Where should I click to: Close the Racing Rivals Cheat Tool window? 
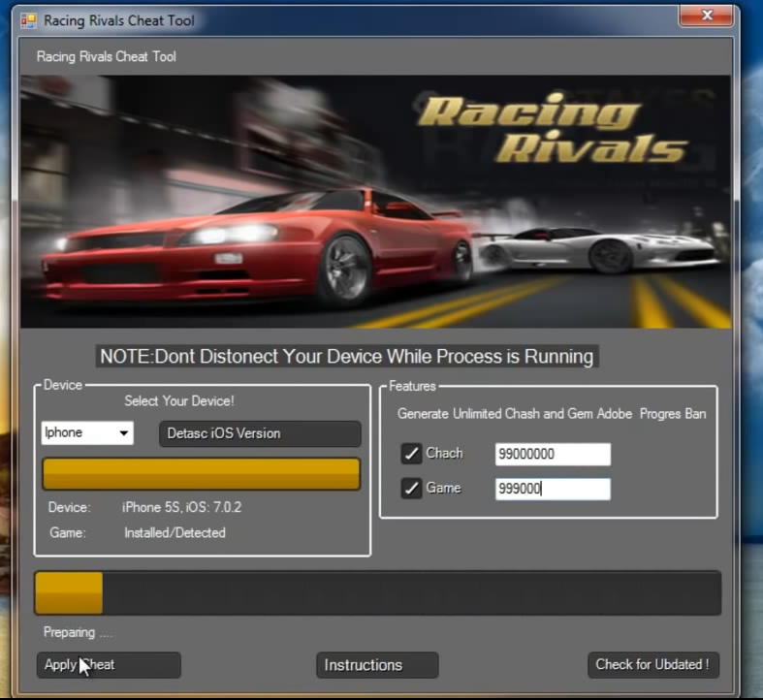click(706, 16)
